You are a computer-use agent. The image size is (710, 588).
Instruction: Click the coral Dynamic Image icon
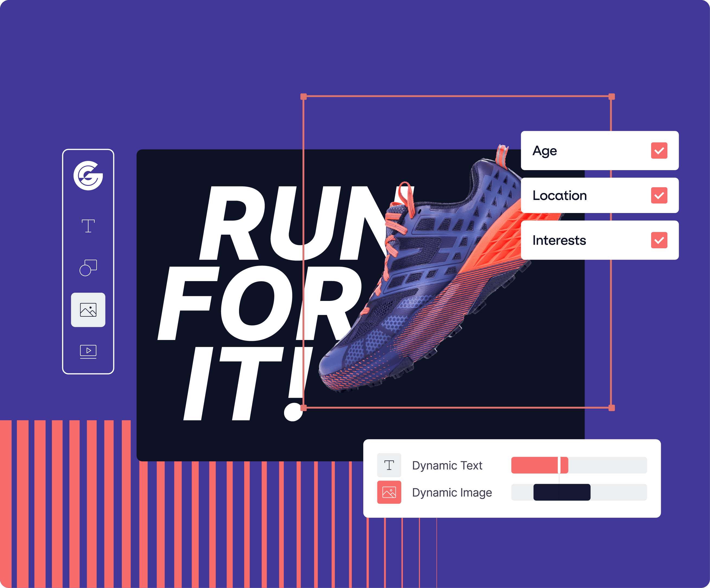(389, 492)
